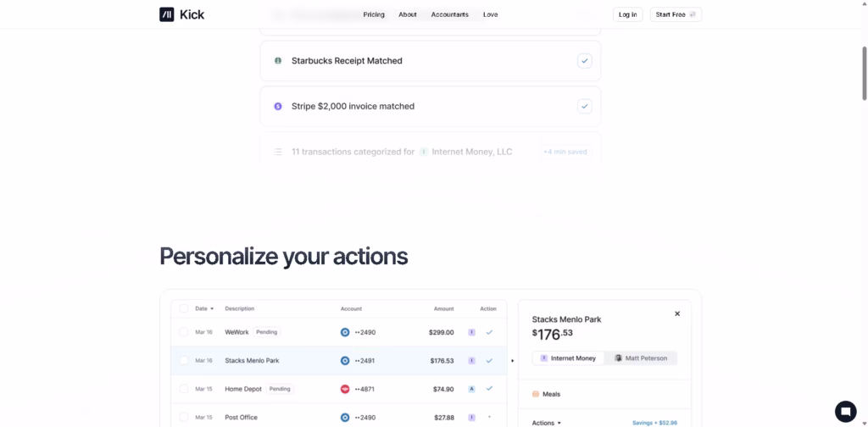Click the Stripe logo icon
This screenshot has height=427, width=868.
[x=278, y=107]
